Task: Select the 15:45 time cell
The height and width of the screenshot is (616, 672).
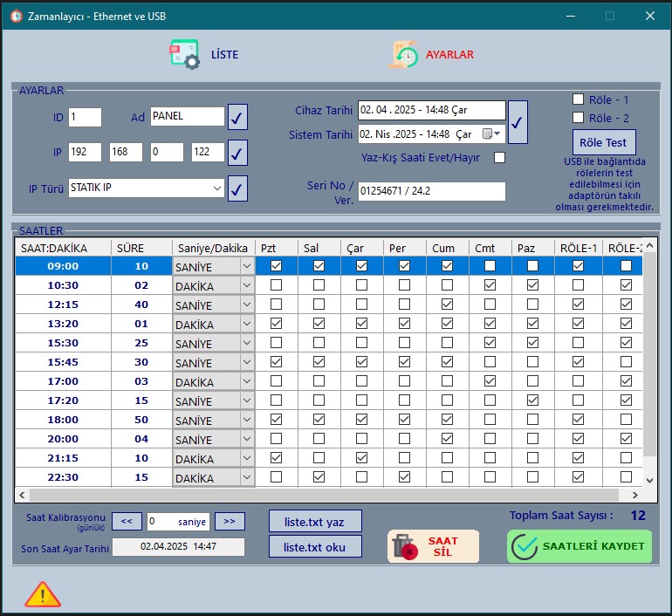Action: pyautogui.click(x=63, y=362)
